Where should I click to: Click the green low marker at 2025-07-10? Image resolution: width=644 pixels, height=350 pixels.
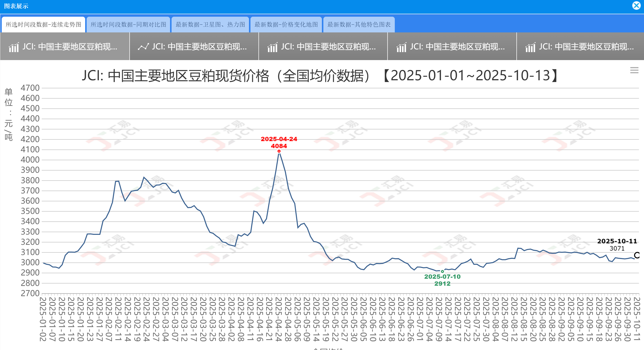click(442, 271)
